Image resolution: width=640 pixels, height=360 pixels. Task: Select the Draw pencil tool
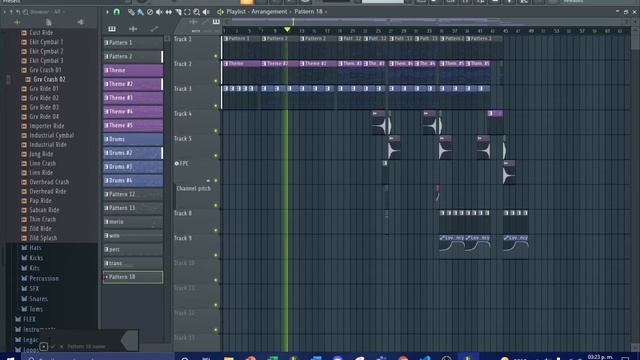click(131, 12)
